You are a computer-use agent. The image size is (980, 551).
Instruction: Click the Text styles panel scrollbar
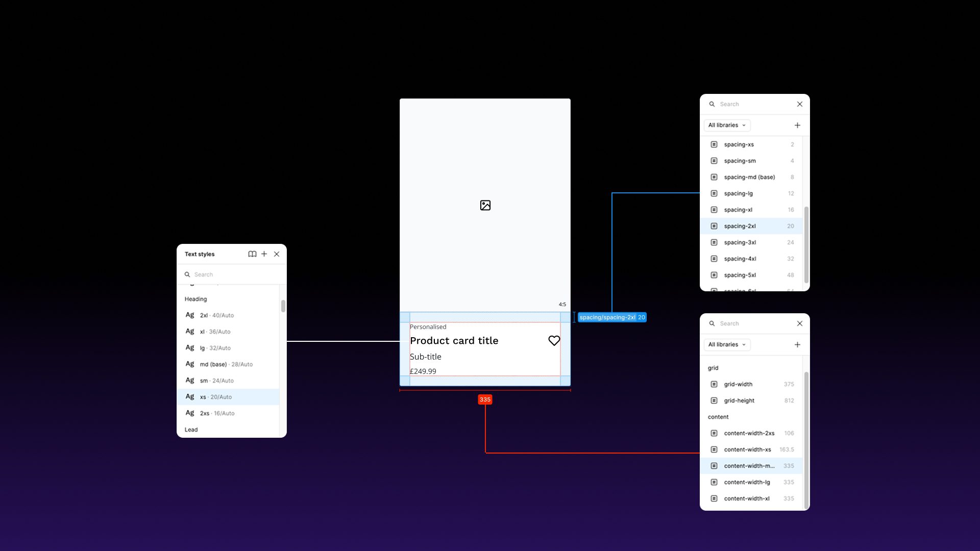tap(283, 306)
